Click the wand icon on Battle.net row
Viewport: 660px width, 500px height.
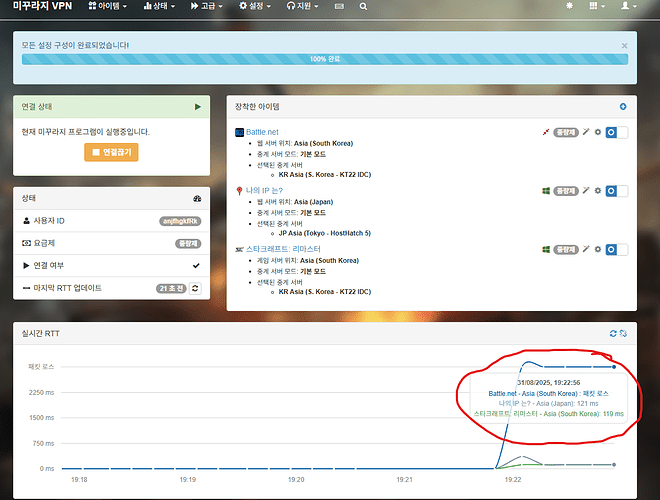[586, 132]
